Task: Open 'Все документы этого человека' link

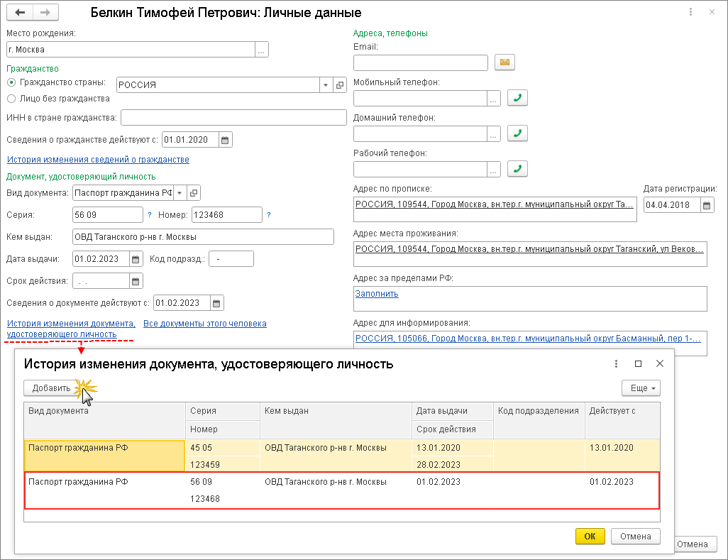Action: [x=204, y=324]
